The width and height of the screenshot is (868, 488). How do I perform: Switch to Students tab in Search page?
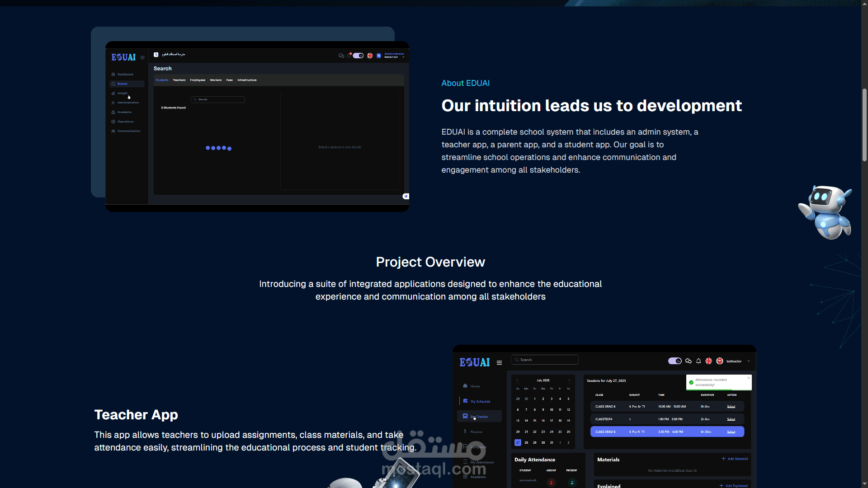pyautogui.click(x=162, y=80)
